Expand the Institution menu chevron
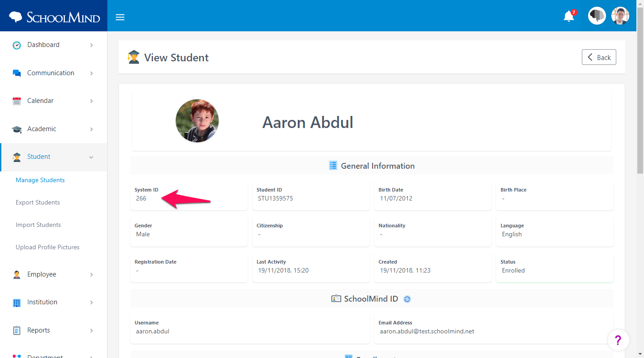This screenshot has width=644, height=358. pos(91,303)
